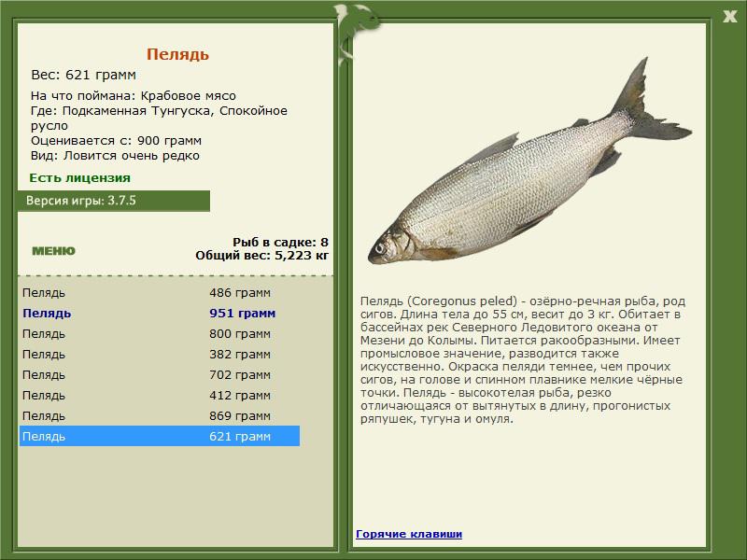Open the МЕНЮ button

pyautogui.click(x=53, y=251)
